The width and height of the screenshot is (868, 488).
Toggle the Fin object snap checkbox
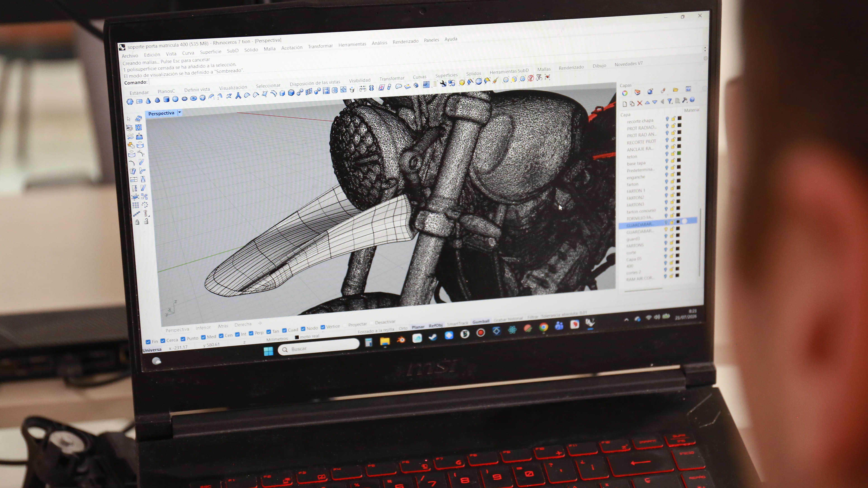[x=148, y=342]
